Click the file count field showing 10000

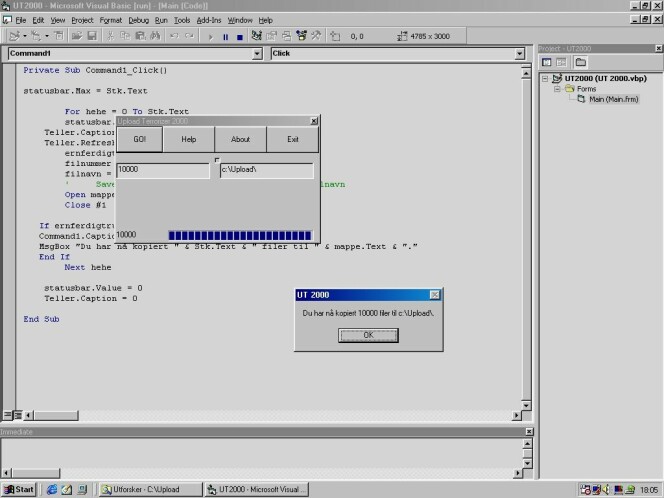163,170
